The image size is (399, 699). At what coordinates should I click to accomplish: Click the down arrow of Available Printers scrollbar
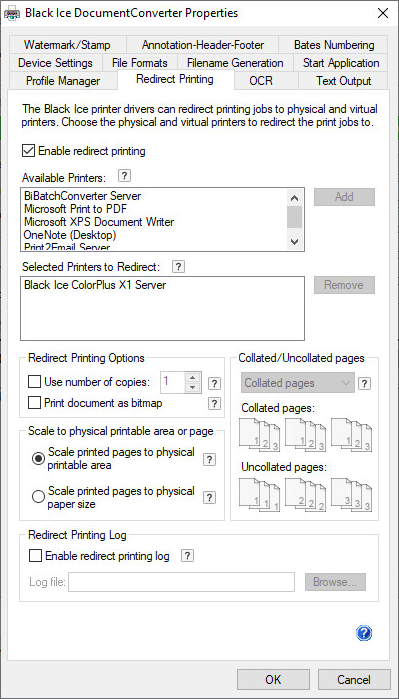pos(294,241)
